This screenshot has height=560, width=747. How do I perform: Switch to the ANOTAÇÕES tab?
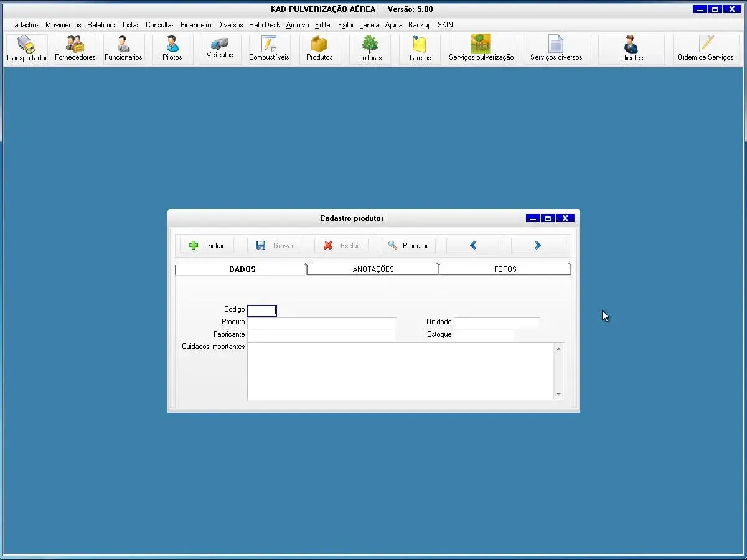coord(373,269)
